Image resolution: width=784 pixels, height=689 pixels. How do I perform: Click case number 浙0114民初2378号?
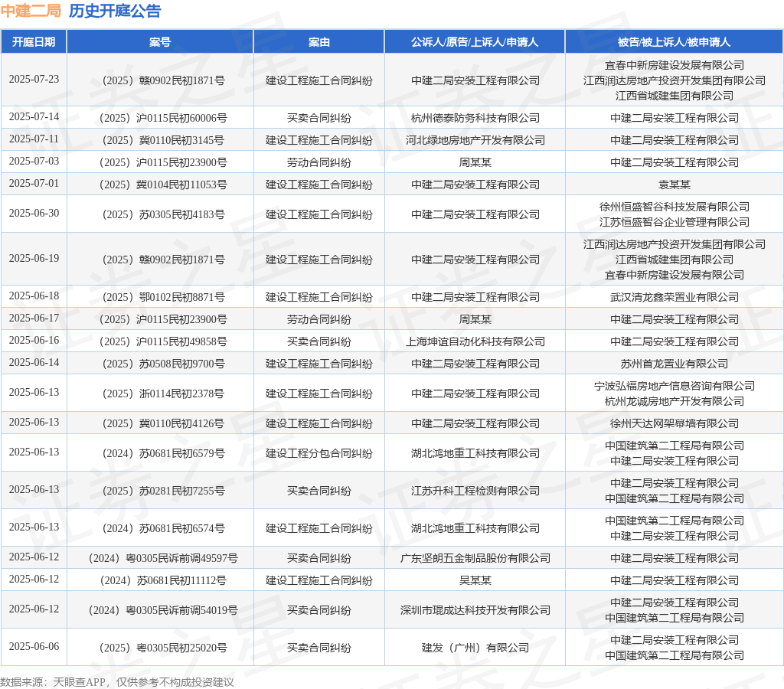pos(163,393)
